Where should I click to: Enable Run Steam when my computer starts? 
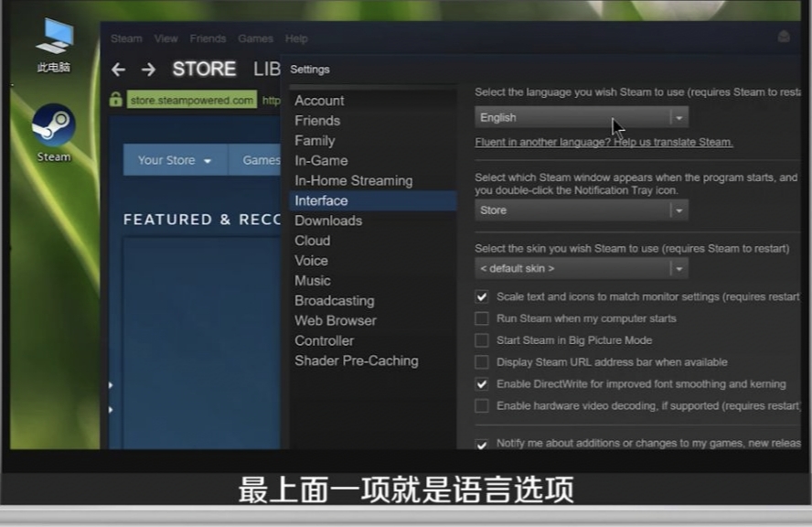pos(482,318)
